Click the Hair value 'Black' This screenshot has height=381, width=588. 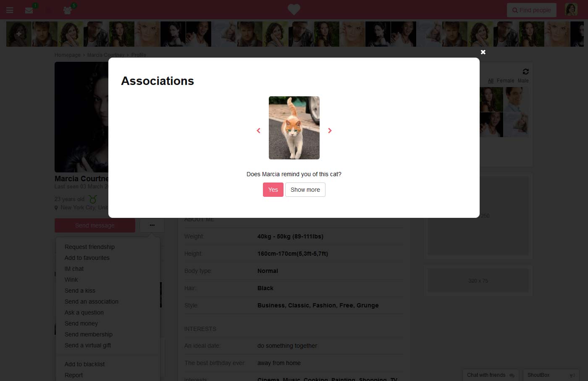pyautogui.click(x=265, y=288)
